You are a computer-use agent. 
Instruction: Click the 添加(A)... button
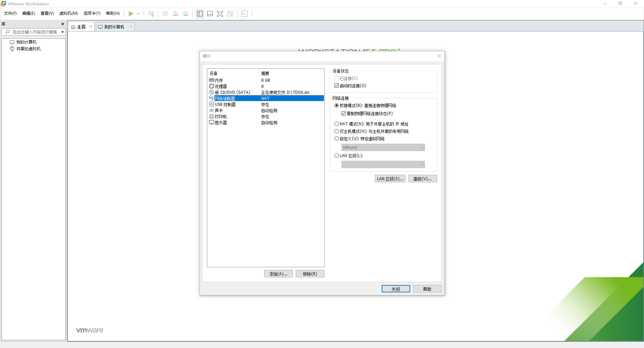point(278,274)
